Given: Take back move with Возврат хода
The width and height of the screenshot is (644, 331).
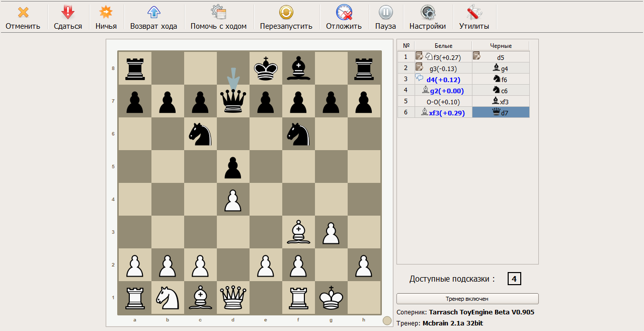Looking at the screenshot, I should (153, 13).
